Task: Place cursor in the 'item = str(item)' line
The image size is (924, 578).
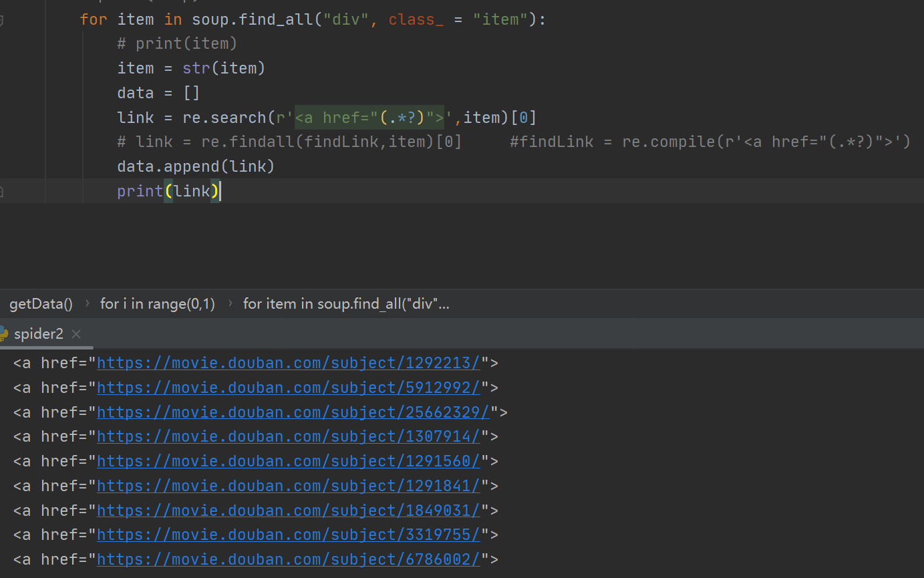Action: [x=191, y=68]
